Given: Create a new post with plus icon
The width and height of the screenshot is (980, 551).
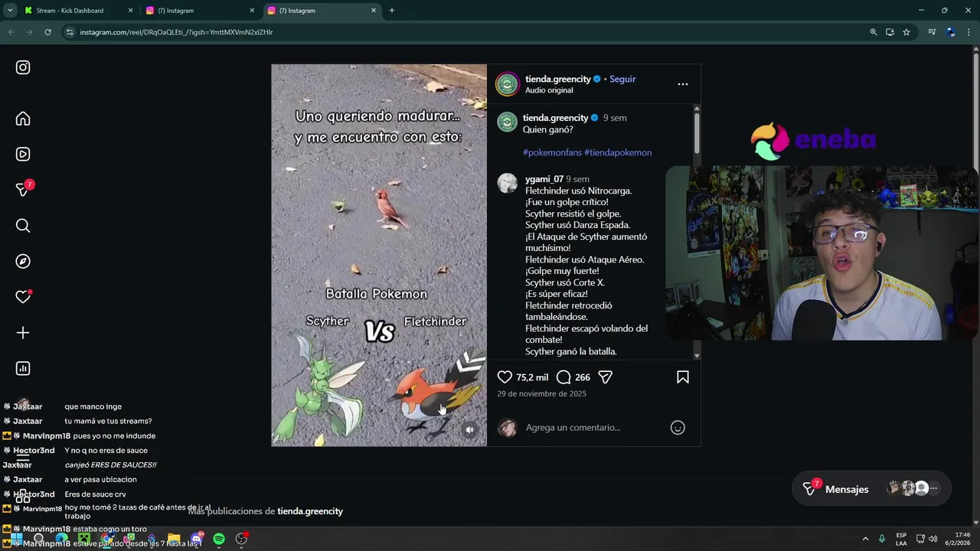Looking at the screenshot, I should tap(23, 333).
